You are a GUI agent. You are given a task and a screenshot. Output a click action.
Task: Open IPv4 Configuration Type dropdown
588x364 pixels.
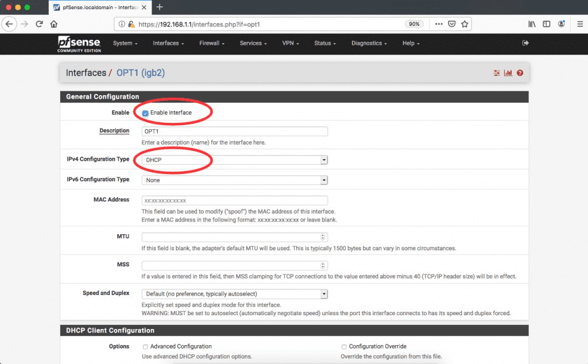coord(235,160)
